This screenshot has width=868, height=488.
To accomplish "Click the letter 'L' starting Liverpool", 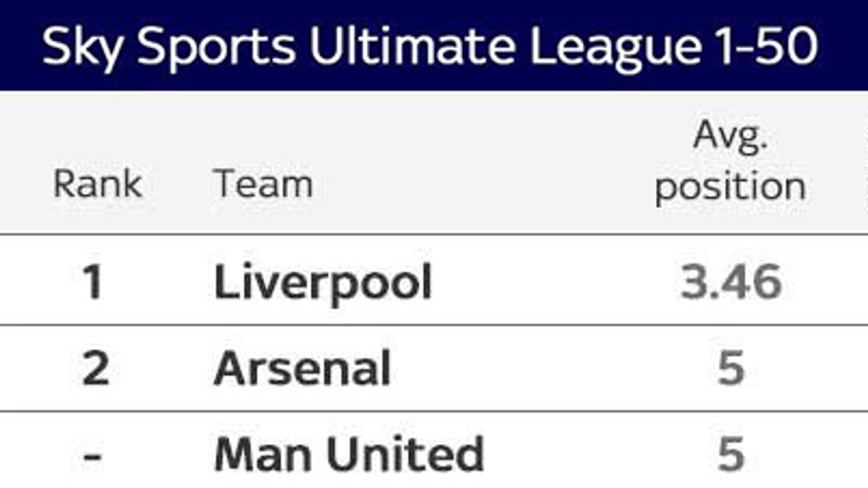I will tap(225, 281).
